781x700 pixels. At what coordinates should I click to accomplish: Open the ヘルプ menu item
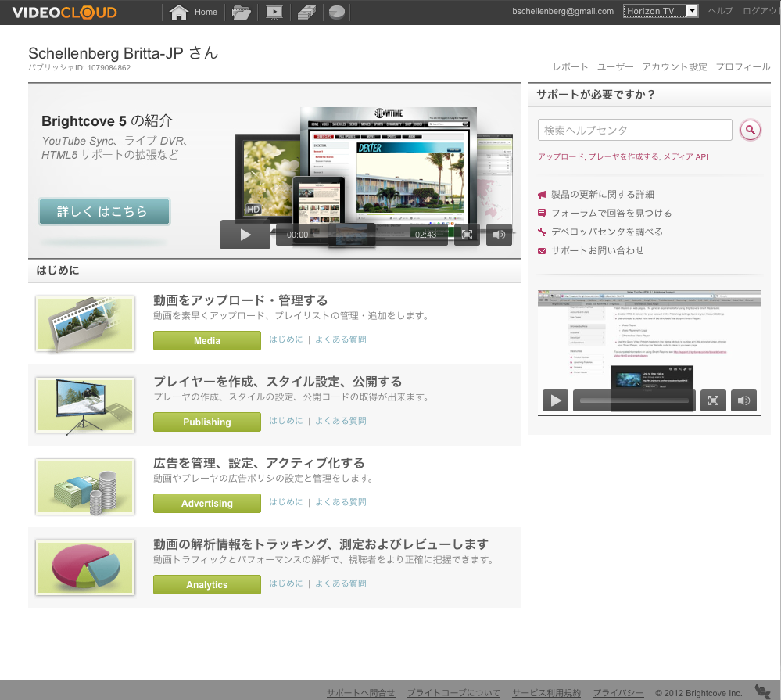(x=720, y=11)
